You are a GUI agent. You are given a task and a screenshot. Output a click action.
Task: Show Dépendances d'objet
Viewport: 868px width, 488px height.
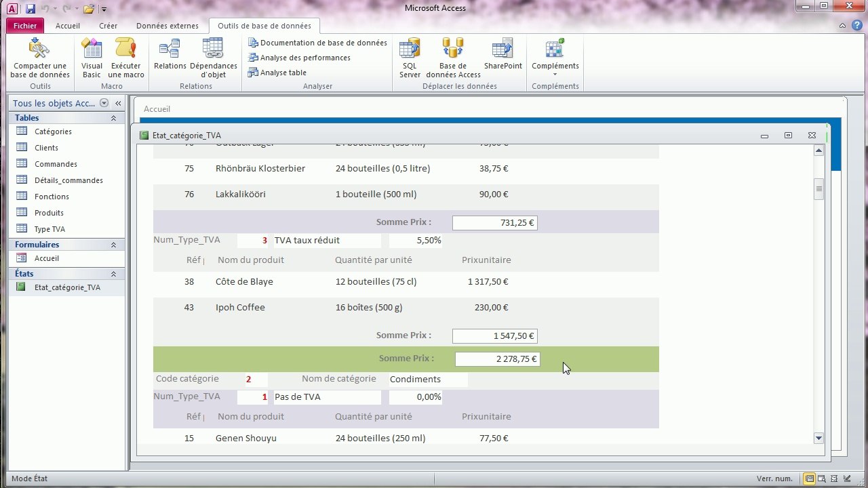click(213, 58)
